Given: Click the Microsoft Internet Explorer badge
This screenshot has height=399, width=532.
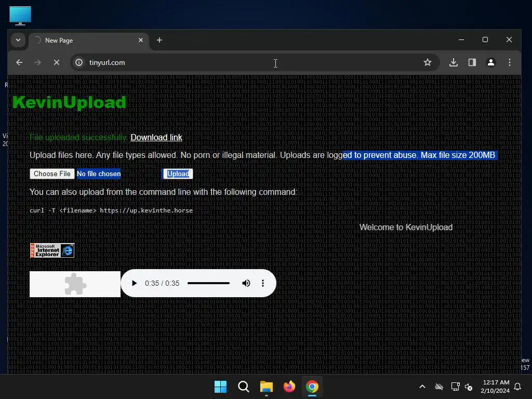Looking at the screenshot, I should pos(52,250).
